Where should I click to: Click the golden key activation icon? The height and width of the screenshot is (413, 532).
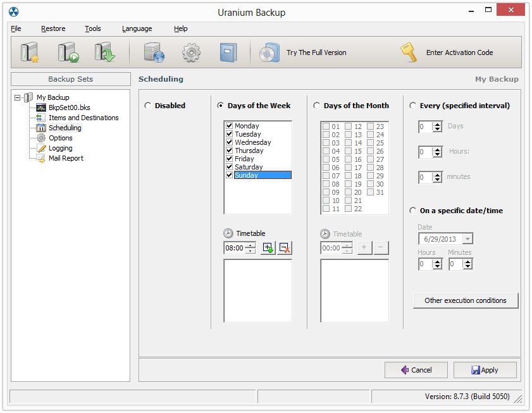click(x=409, y=52)
